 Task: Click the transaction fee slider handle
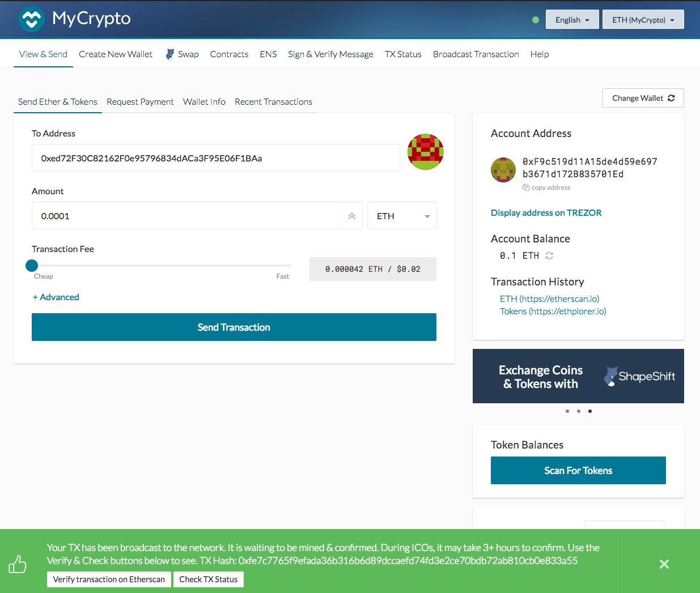point(32,265)
